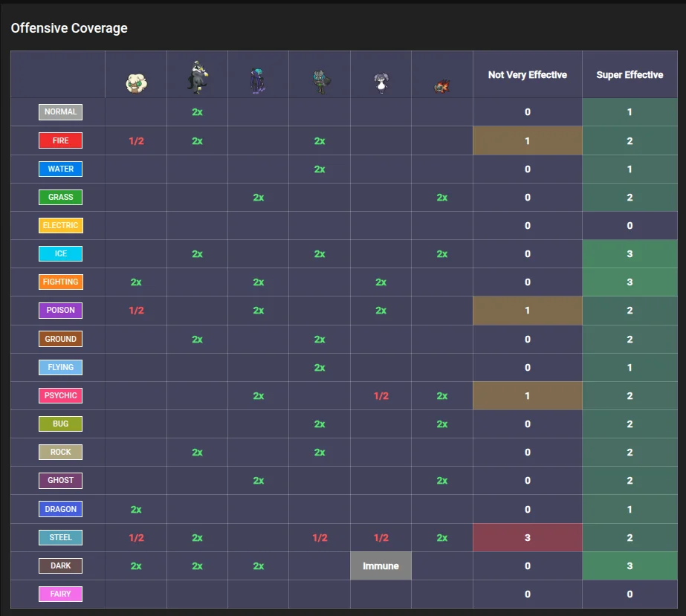Click Super Effective count 3 in DARK row

click(630, 565)
